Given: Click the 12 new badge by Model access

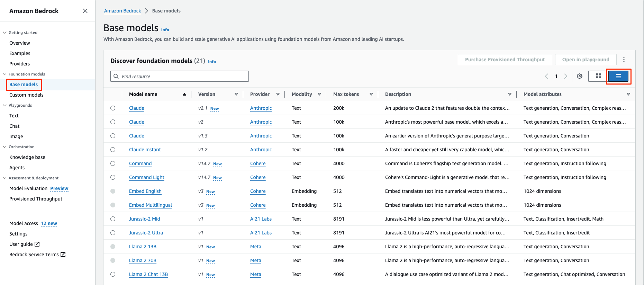Looking at the screenshot, I should click(49, 223).
